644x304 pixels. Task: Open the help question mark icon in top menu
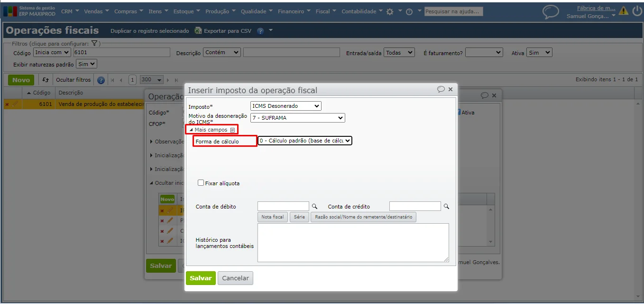[409, 11]
